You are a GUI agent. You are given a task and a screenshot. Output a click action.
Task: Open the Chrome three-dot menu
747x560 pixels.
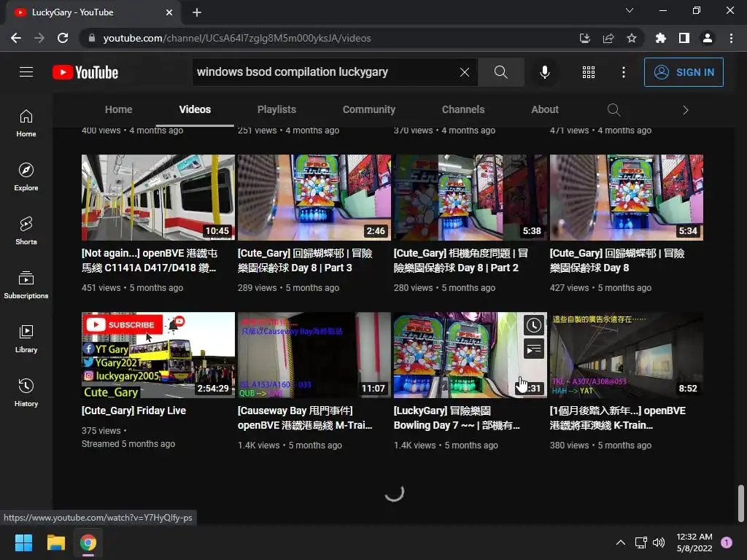click(731, 38)
